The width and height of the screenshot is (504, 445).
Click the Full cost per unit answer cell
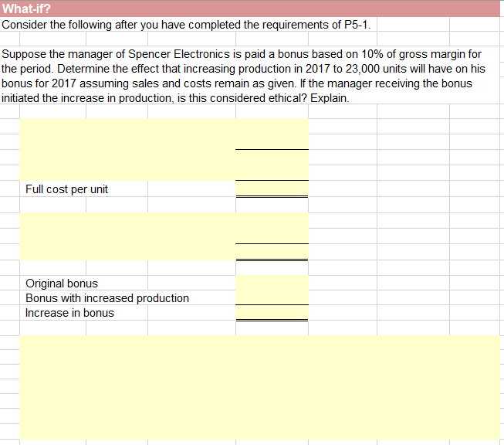point(272,189)
